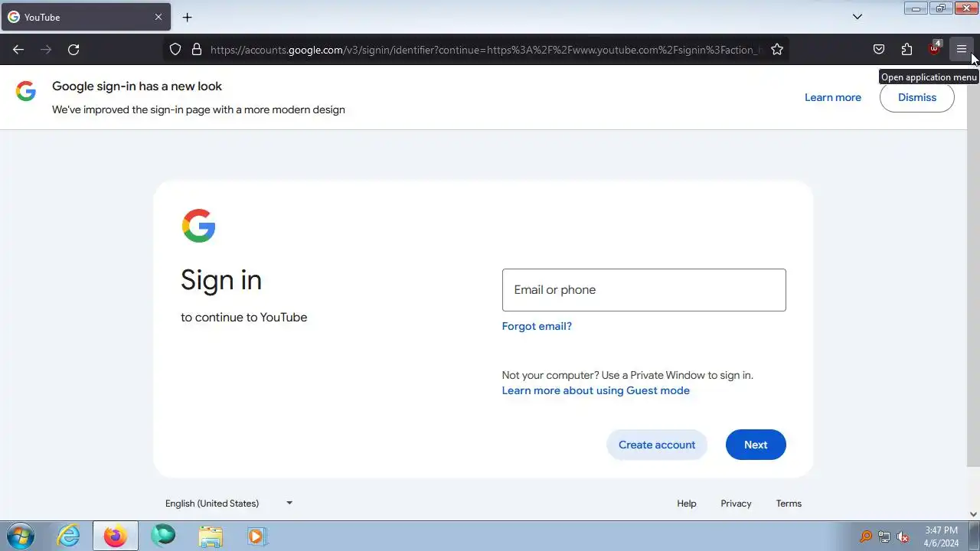The height and width of the screenshot is (551, 980).
Task: Launch Internet Explorer from the taskbar
Action: pos(69,536)
